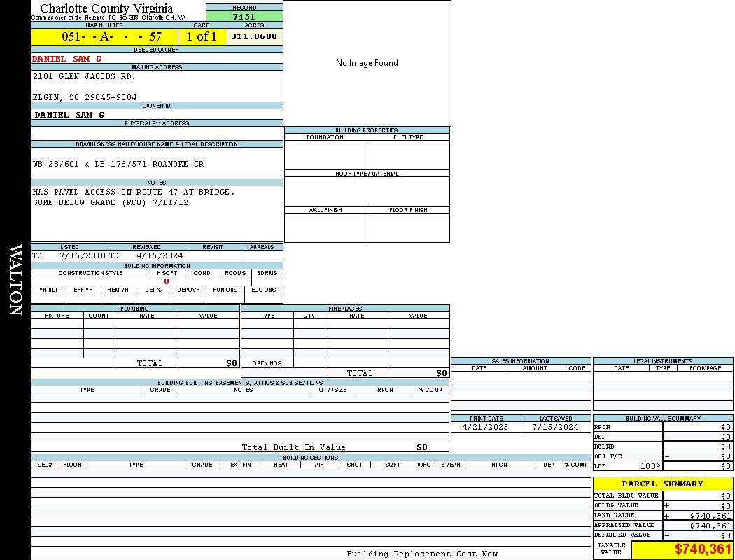This screenshot has height=560, width=735.
Task: Click the yellow Parcel Summary header
Action: (662, 484)
